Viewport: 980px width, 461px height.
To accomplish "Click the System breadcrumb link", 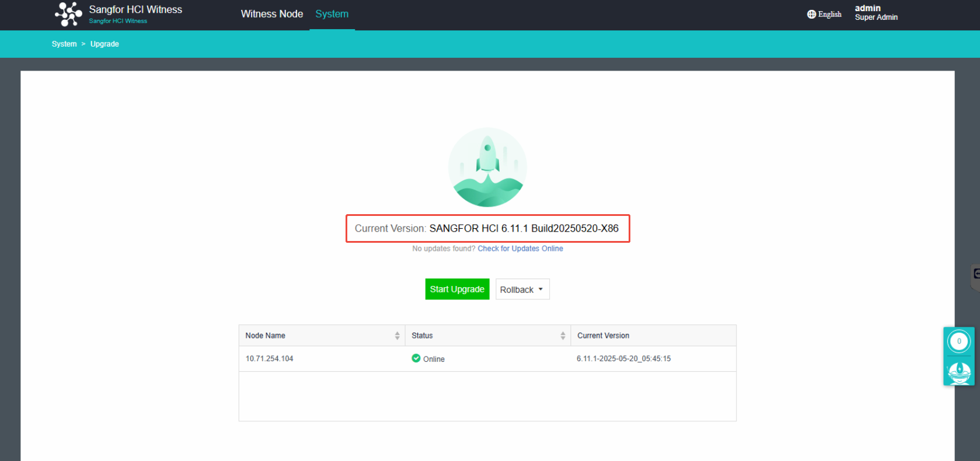I will pos(64,44).
